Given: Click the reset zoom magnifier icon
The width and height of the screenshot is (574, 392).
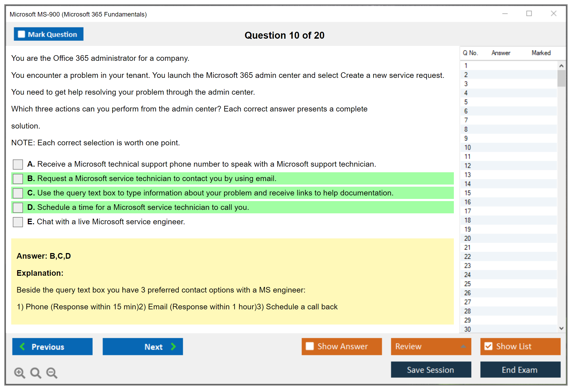Looking at the screenshot, I should coord(36,373).
